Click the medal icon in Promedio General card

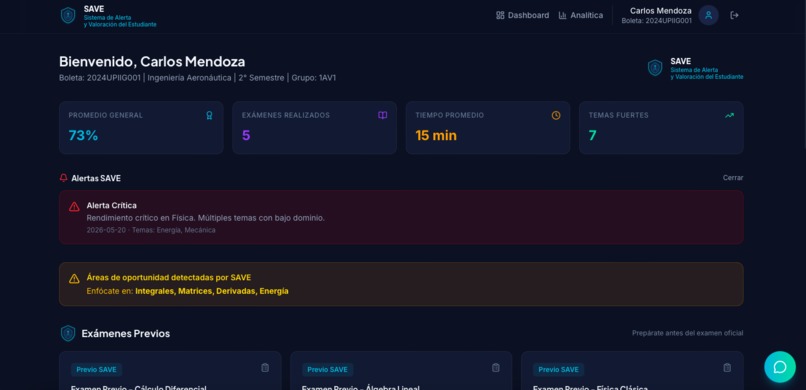tap(209, 116)
